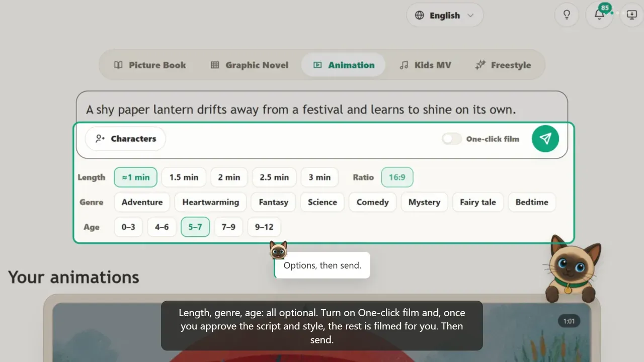Click the Siamese cat mascot
The image size is (644, 362).
pos(571,268)
